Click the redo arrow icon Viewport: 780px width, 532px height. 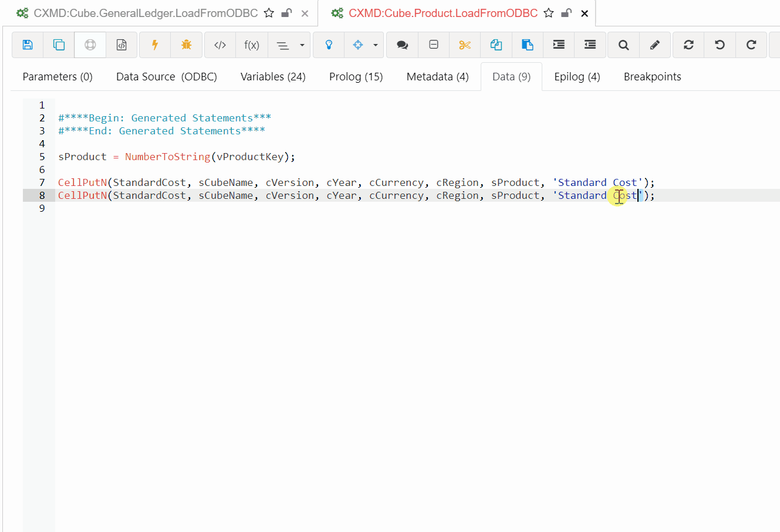[x=751, y=45]
